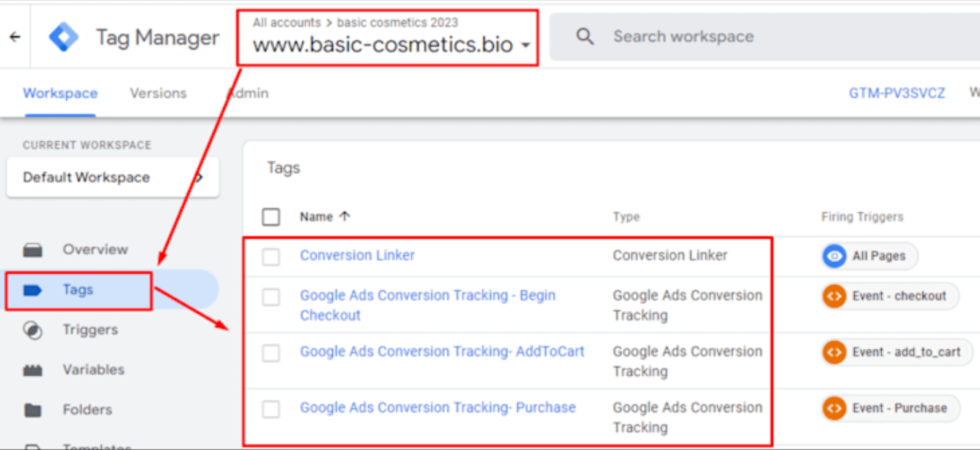Click the Tag Manager logo icon
Viewport: 980px width, 450px height.
(x=64, y=37)
